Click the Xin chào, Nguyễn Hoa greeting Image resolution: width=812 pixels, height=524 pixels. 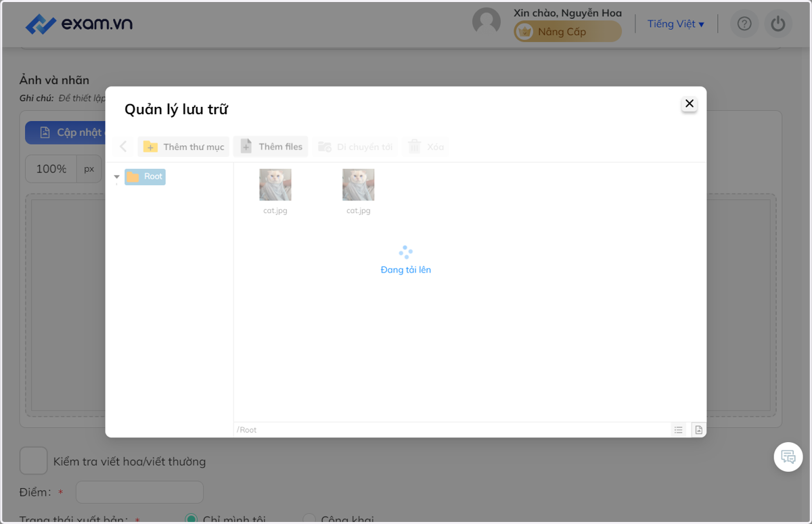568,13
